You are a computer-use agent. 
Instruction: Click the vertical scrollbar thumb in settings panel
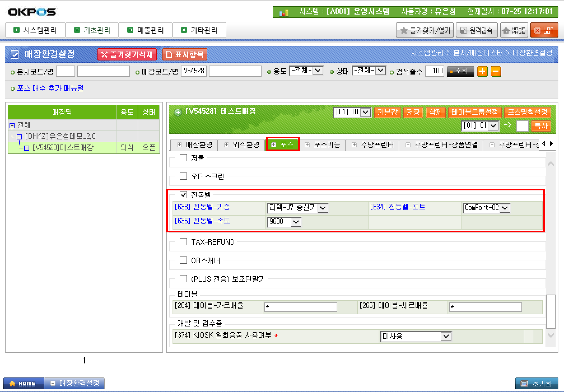pyautogui.click(x=551, y=311)
